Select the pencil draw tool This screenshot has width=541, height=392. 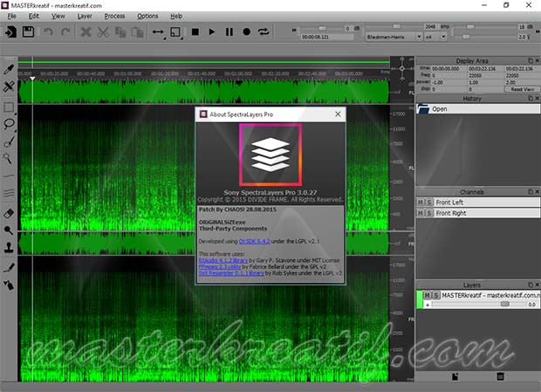click(x=9, y=268)
